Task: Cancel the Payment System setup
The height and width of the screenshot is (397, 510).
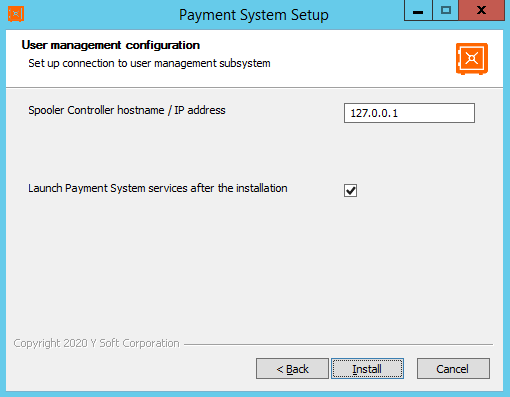Action: tap(453, 369)
